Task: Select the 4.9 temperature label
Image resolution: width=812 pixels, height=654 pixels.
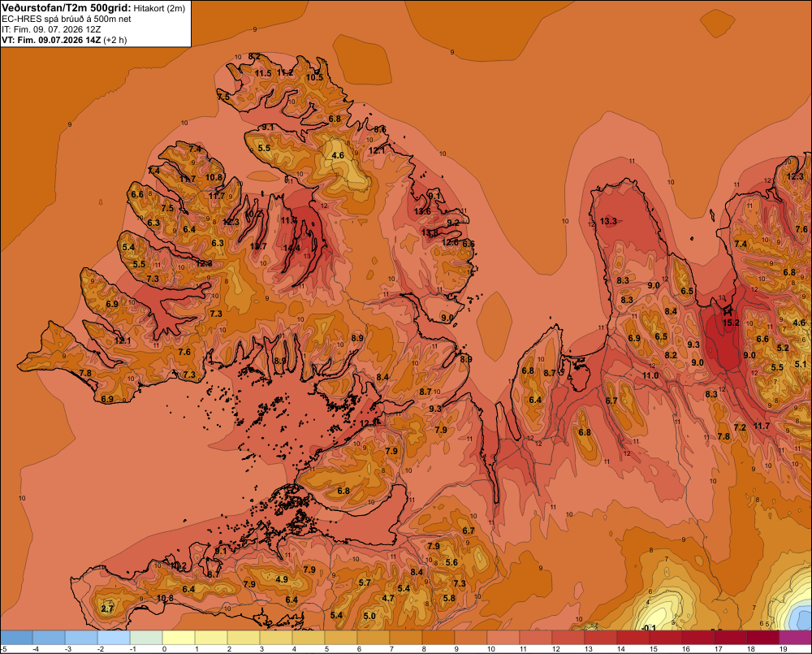Action: pos(282,579)
